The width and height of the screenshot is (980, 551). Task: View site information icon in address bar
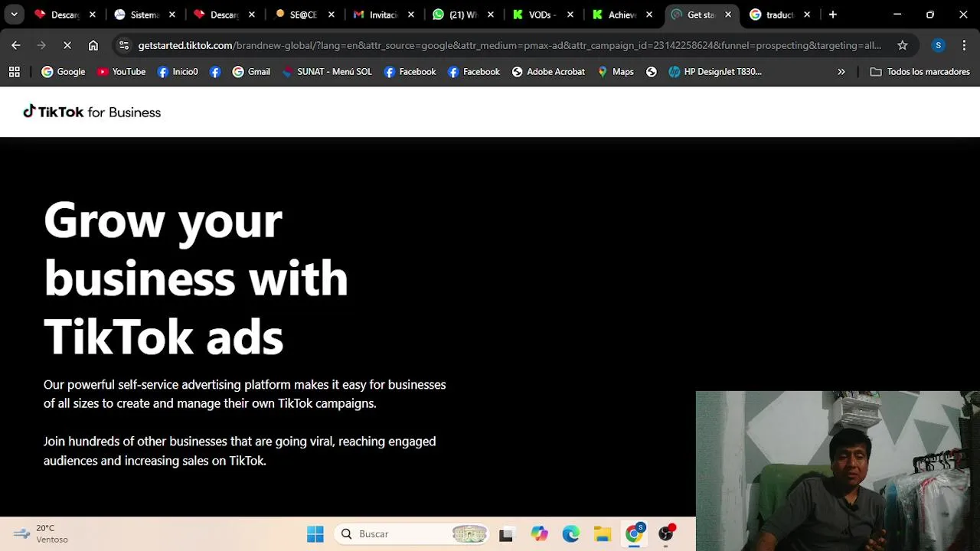[125, 45]
